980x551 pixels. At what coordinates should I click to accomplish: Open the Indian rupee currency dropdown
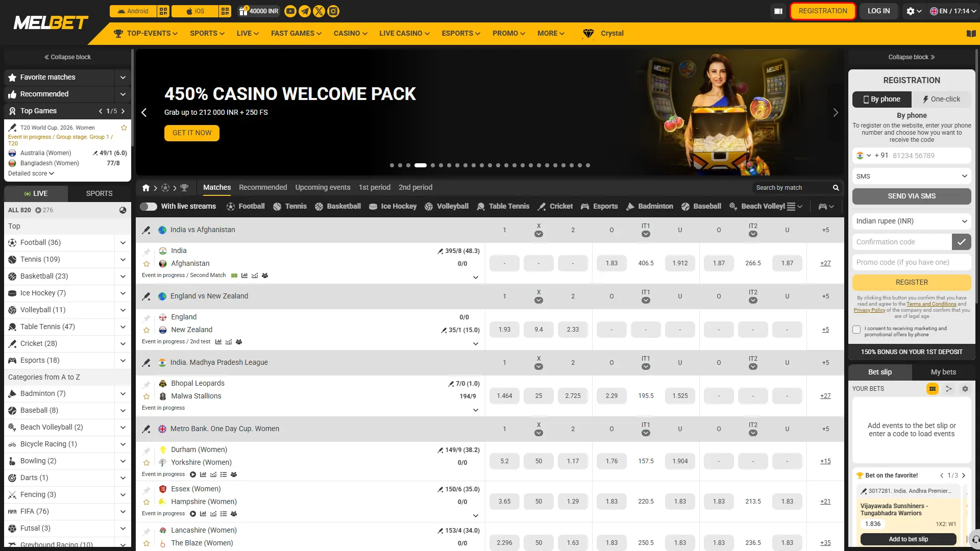coord(912,221)
